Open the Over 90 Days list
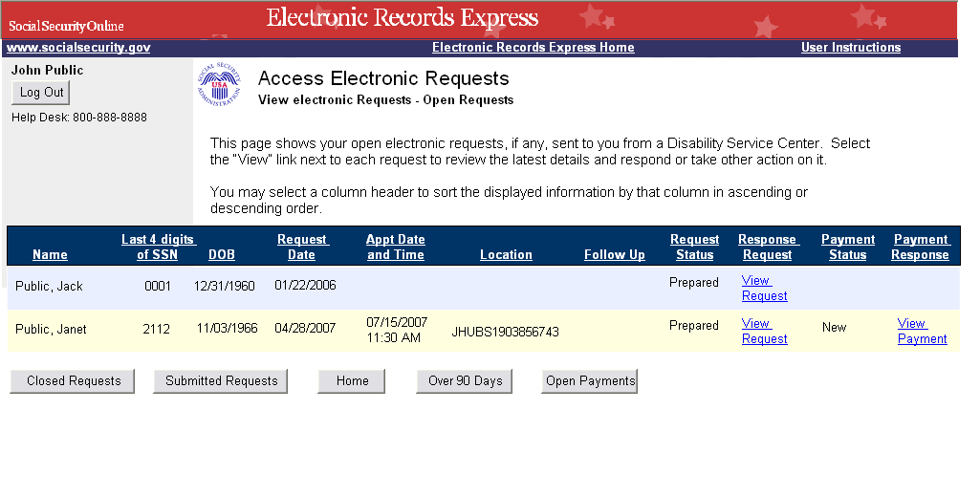This screenshot has height=496, width=980. (x=465, y=381)
